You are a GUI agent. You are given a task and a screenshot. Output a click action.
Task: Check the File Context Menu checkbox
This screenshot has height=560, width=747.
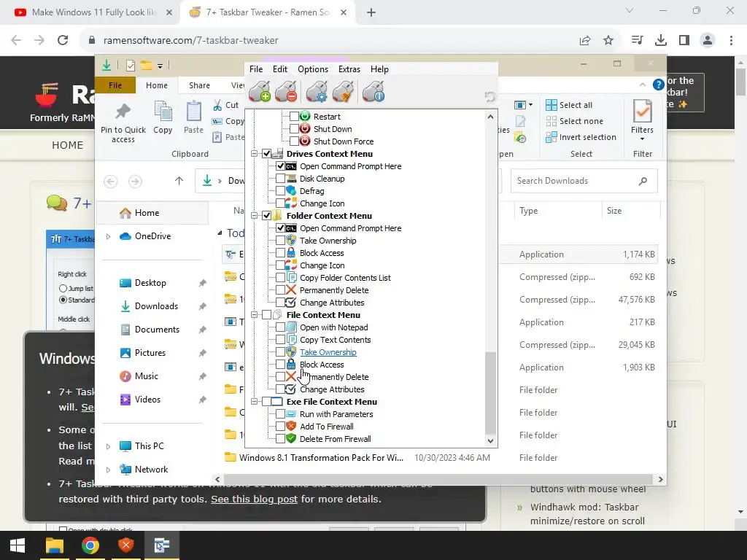click(x=267, y=315)
